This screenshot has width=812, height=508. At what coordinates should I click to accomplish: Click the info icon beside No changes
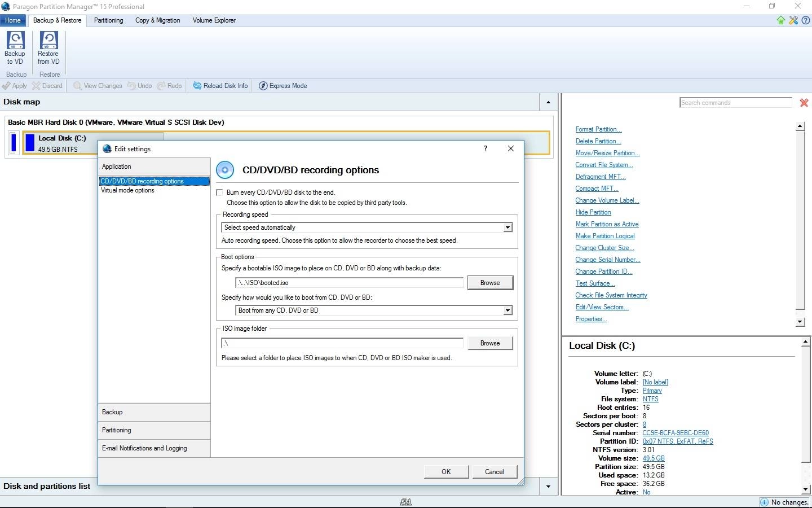764,502
